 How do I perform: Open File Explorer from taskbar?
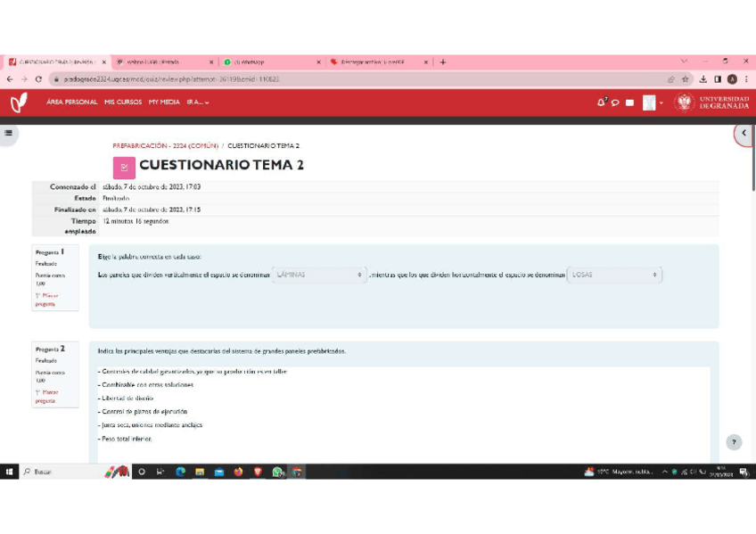200,472
